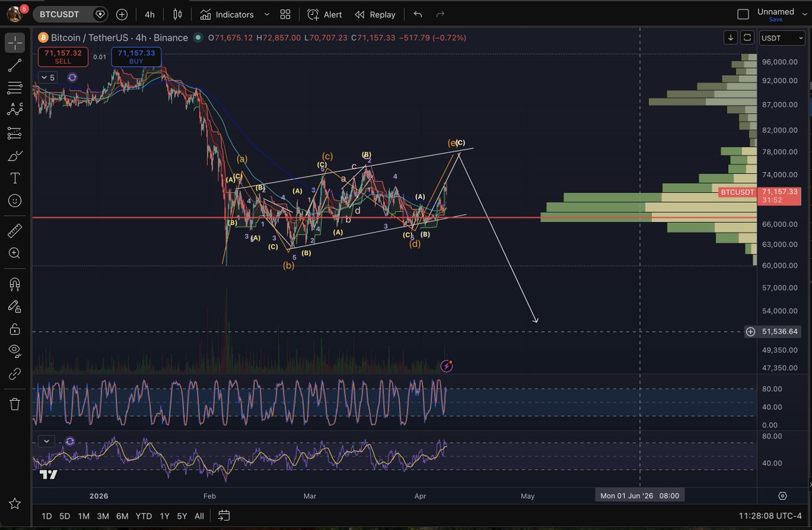Select the trend line drawing tool
The width and height of the screenshot is (812, 530).
(15, 66)
